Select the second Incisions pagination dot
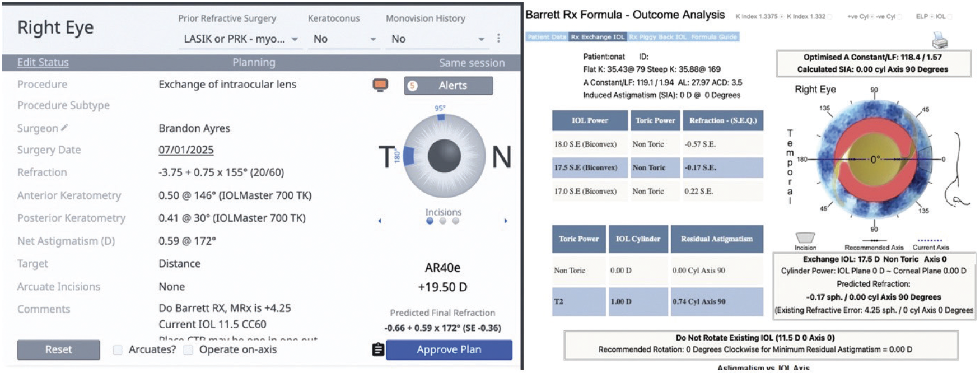Viewport: 980px width, 373px height. pos(443,221)
